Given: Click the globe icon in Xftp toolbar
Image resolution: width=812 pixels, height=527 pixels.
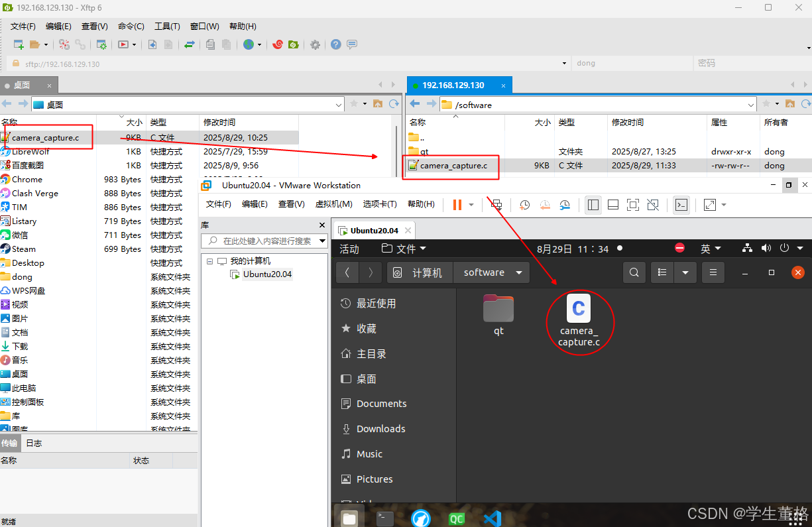Looking at the screenshot, I should (x=249, y=44).
